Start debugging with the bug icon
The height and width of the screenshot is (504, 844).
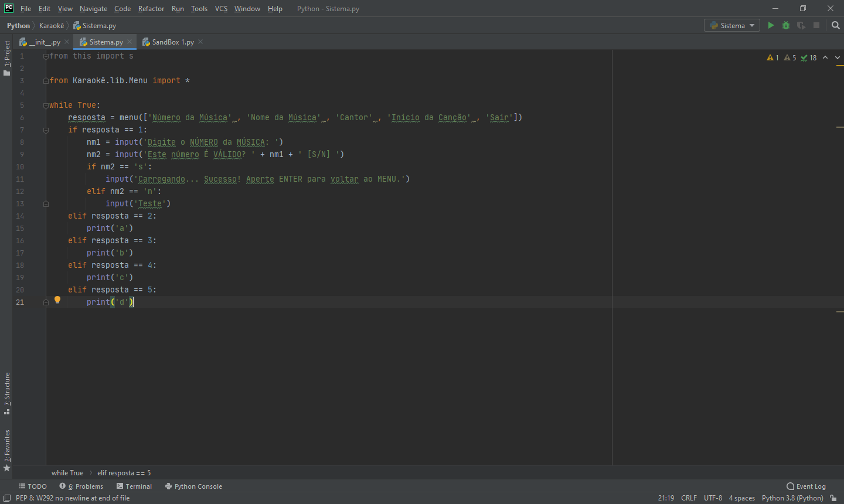tap(786, 25)
